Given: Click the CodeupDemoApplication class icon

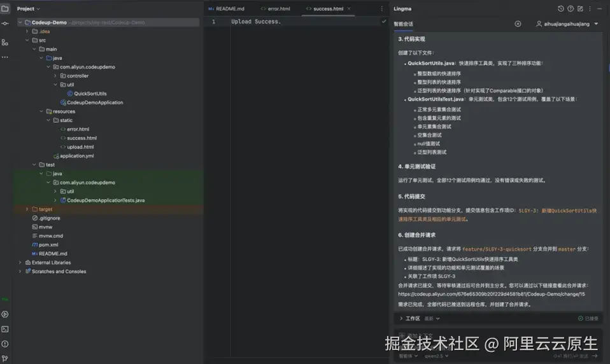Looking at the screenshot, I should 63,102.
